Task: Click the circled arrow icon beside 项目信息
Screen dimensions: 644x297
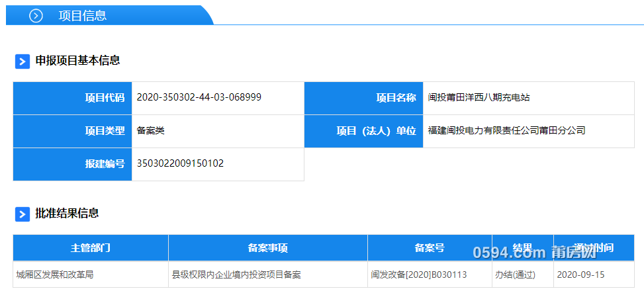Action: 36,16
